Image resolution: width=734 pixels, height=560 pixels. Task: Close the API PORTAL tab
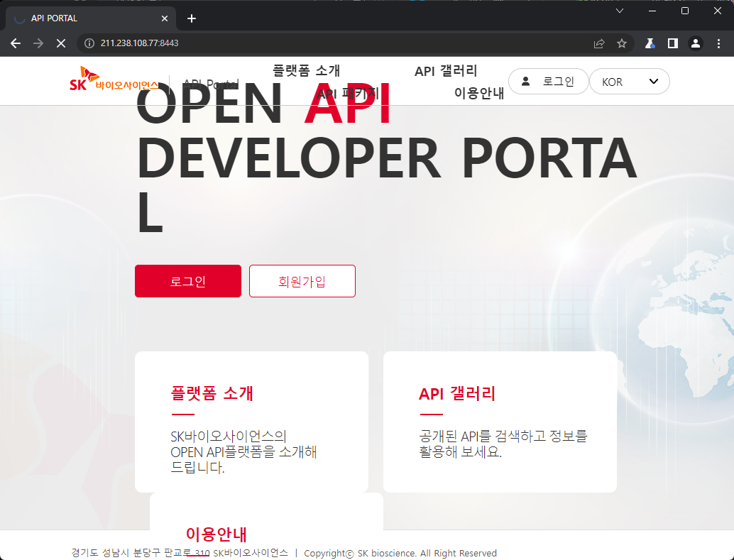tap(165, 18)
